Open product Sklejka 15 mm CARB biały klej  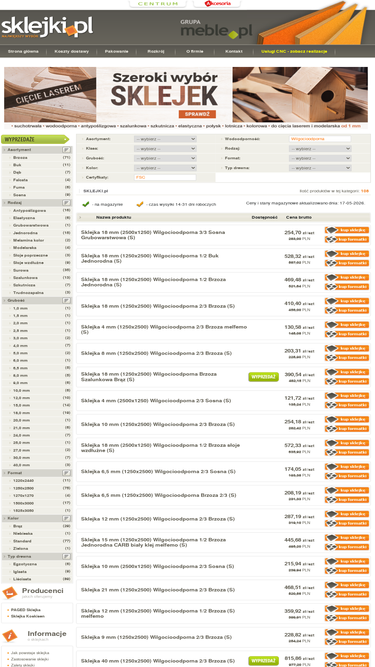(x=153, y=542)
